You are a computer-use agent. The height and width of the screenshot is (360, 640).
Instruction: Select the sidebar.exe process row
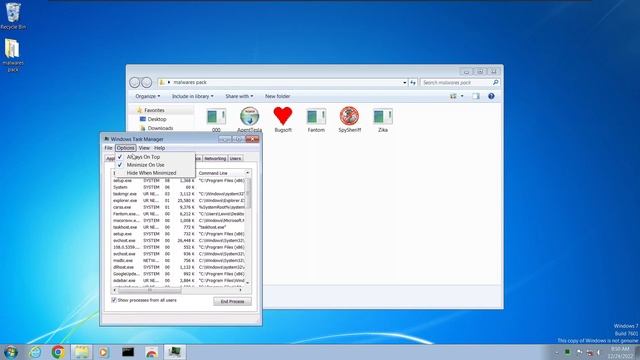click(x=179, y=280)
